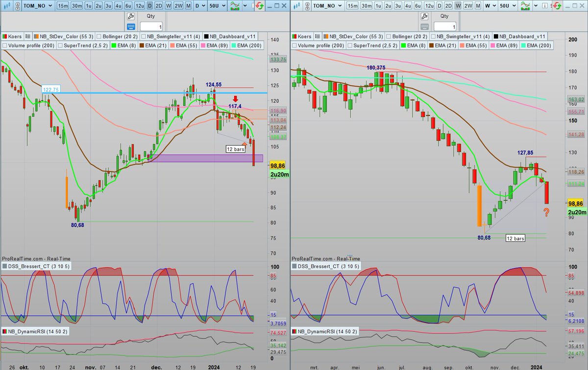Expand the chart type dropdown on right chart
Viewport: 588px width, 370px height.
[535, 5]
